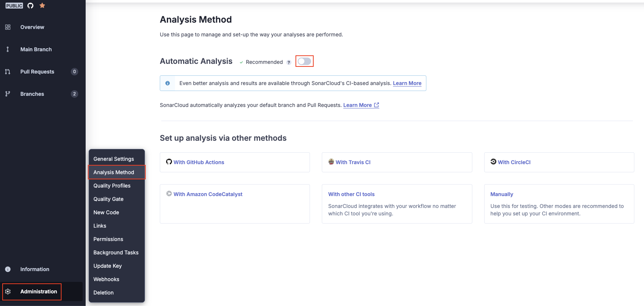Click the GitHub icon in the top bar
This screenshot has width=644, height=306.
[30, 6]
